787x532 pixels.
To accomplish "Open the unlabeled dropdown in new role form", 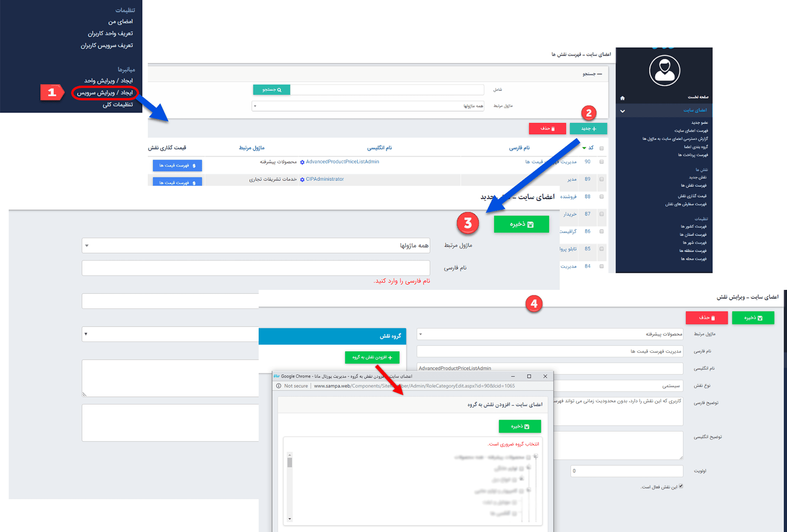I will coord(170,334).
